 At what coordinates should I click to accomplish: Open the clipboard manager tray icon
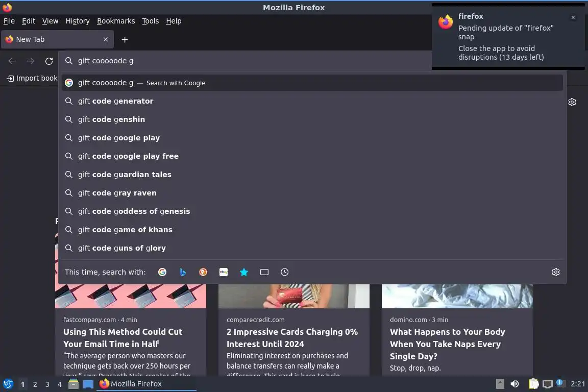[533, 384]
